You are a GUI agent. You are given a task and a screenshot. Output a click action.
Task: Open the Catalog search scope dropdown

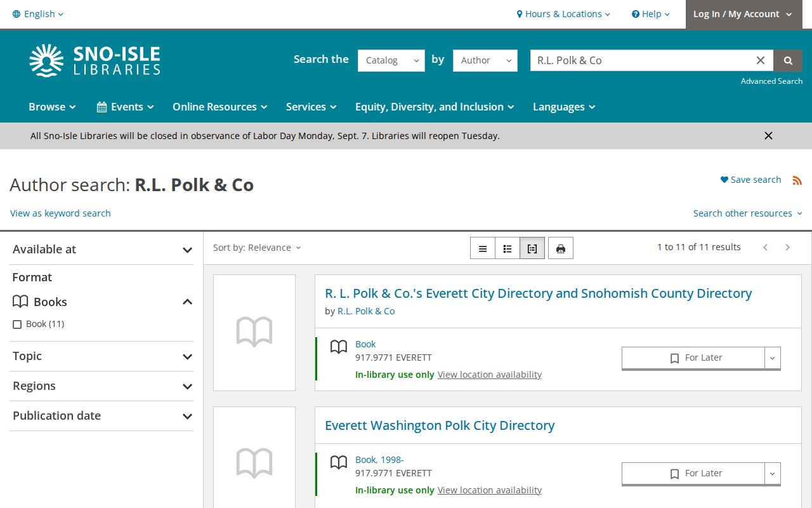pyautogui.click(x=391, y=60)
